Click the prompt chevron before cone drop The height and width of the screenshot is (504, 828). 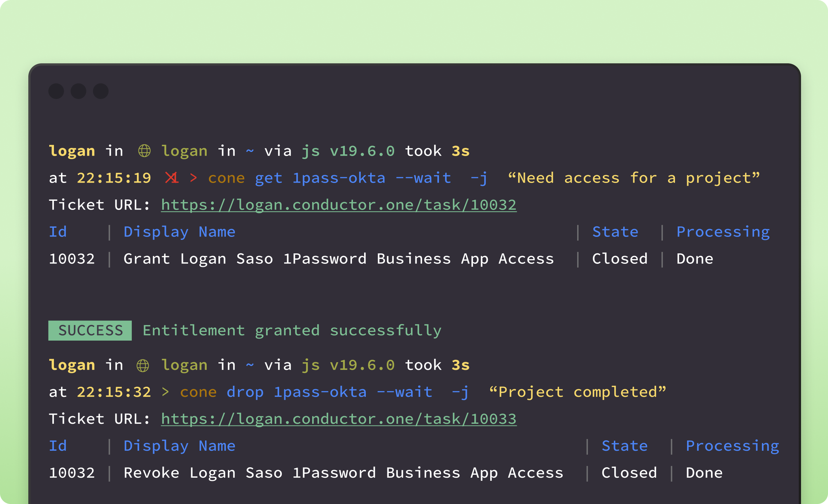165,391
